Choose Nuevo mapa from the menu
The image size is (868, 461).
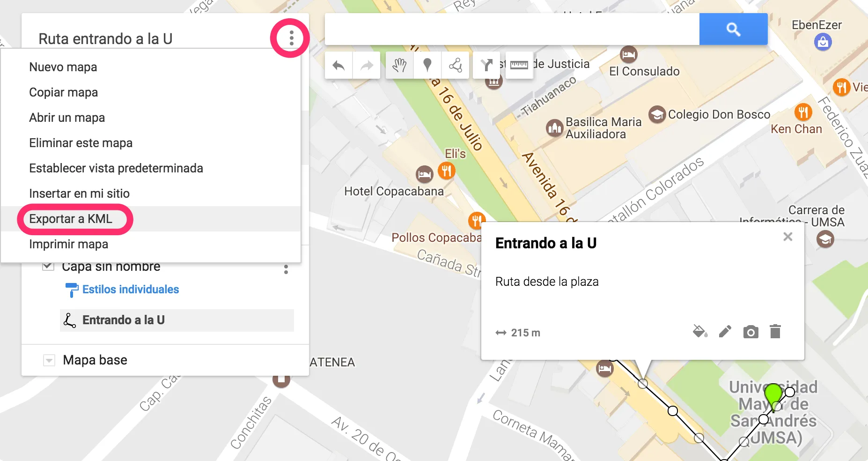coord(151,67)
